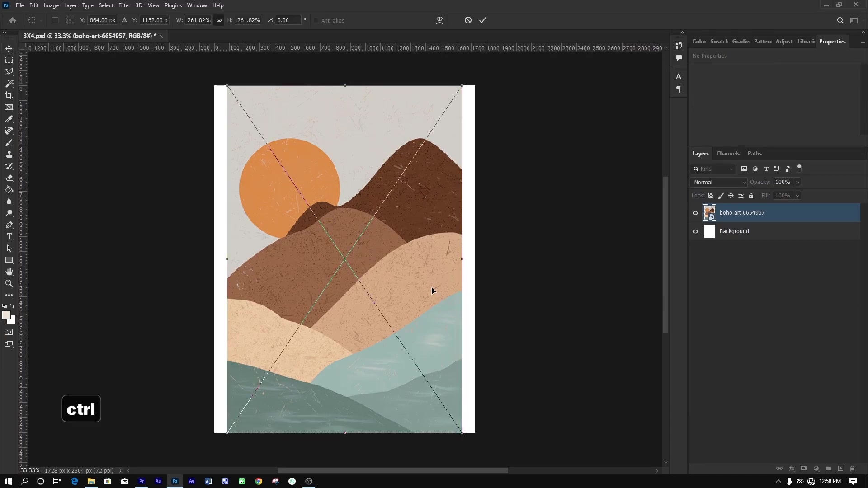The height and width of the screenshot is (488, 868).
Task: Select the Crop tool
Action: [9, 95]
